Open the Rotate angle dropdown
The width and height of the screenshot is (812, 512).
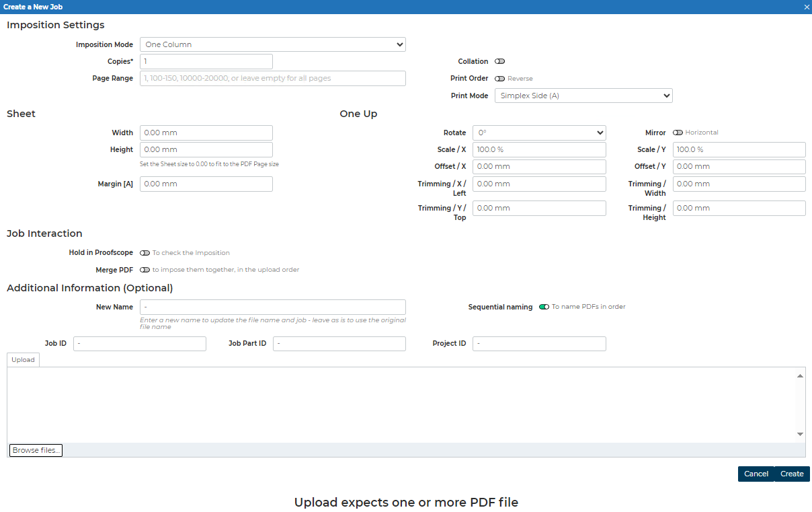click(538, 133)
